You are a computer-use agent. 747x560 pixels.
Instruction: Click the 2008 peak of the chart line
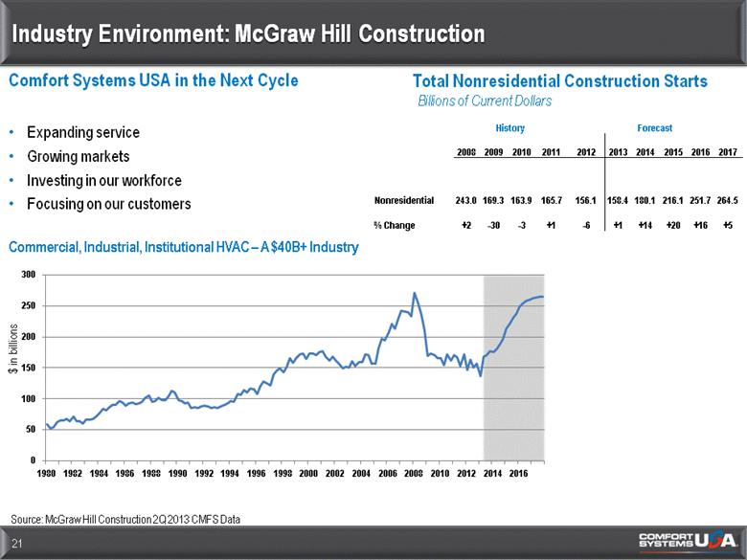pos(415,293)
